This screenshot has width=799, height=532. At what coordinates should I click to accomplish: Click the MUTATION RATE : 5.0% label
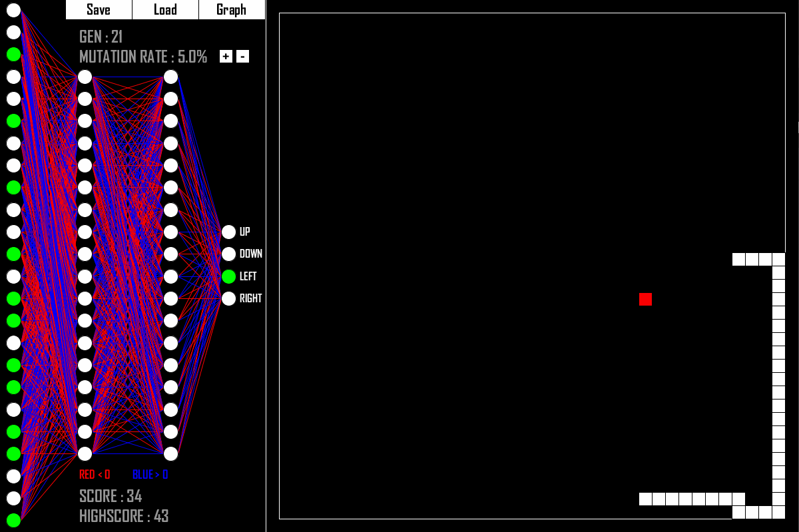pos(143,57)
